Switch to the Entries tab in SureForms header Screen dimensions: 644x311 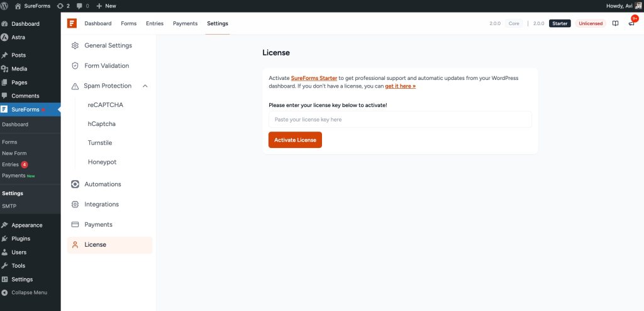(155, 23)
